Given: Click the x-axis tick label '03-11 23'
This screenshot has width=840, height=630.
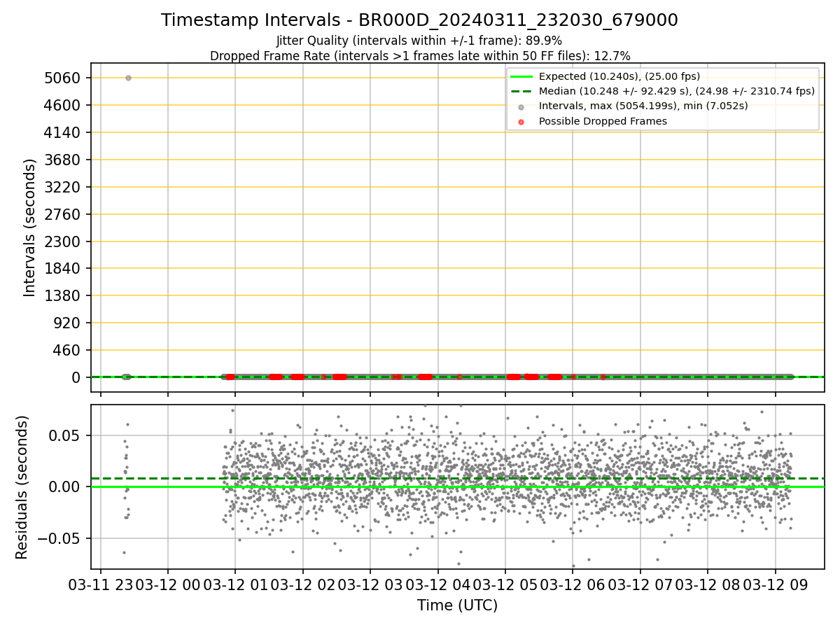Looking at the screenshot, I should pos(101,584).
